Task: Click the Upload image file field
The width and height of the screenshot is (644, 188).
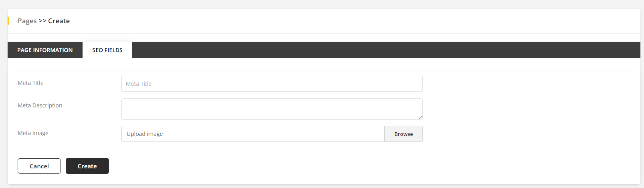Action: point(252,134)
